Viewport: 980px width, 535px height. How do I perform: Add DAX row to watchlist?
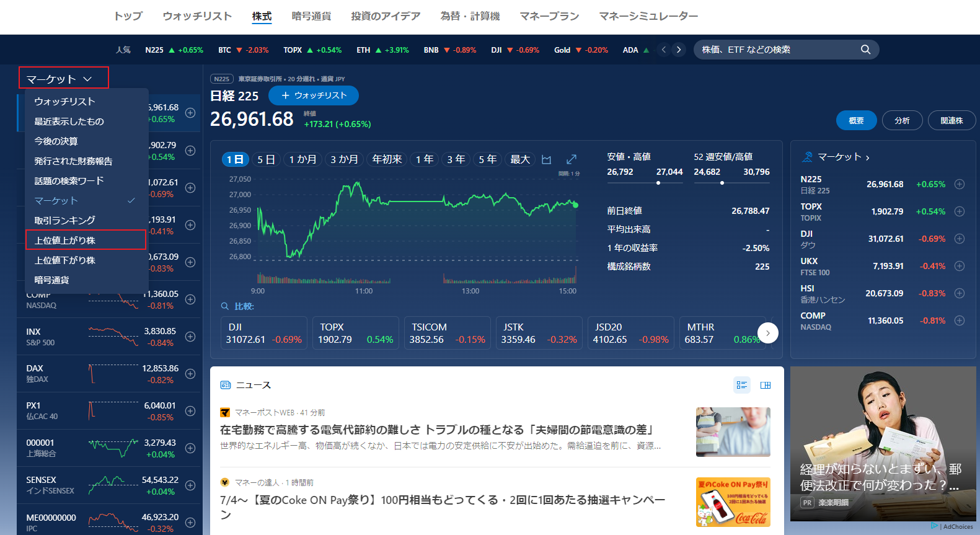click(190, 374)
